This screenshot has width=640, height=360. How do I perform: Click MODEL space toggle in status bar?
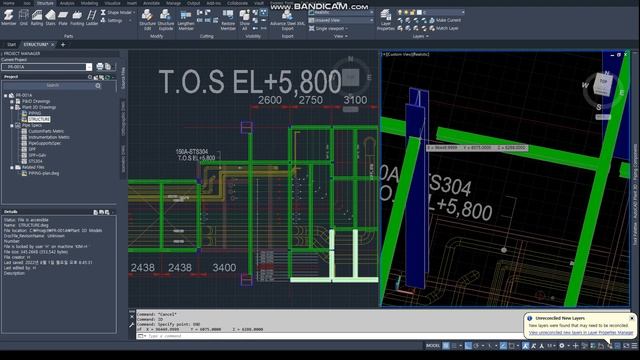(x=433, y=346)
